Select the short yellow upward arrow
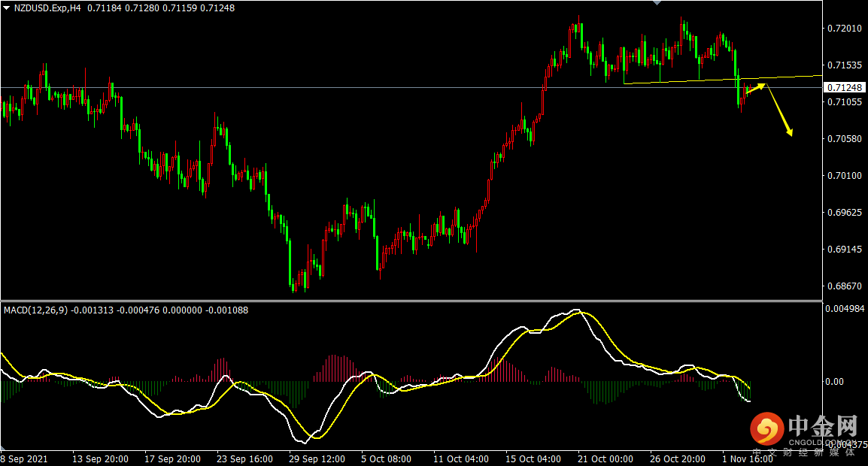This screenshot has height=466, width=868. [756, 88]
